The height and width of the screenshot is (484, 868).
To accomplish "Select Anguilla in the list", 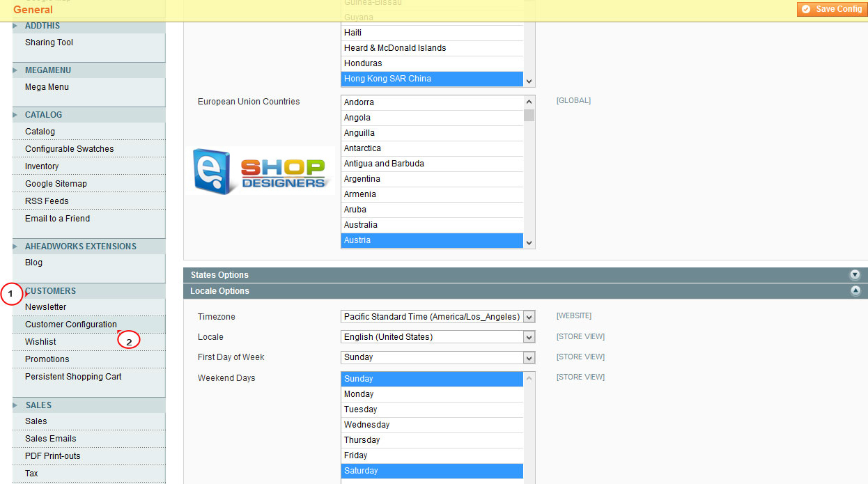I will pyautogui.click(x=432, y=133).
